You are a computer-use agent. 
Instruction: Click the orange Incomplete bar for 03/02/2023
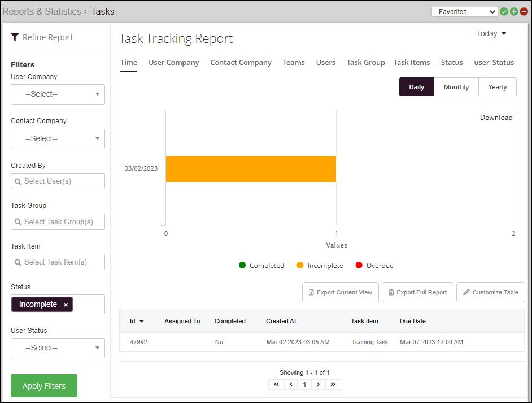[251, 169]
